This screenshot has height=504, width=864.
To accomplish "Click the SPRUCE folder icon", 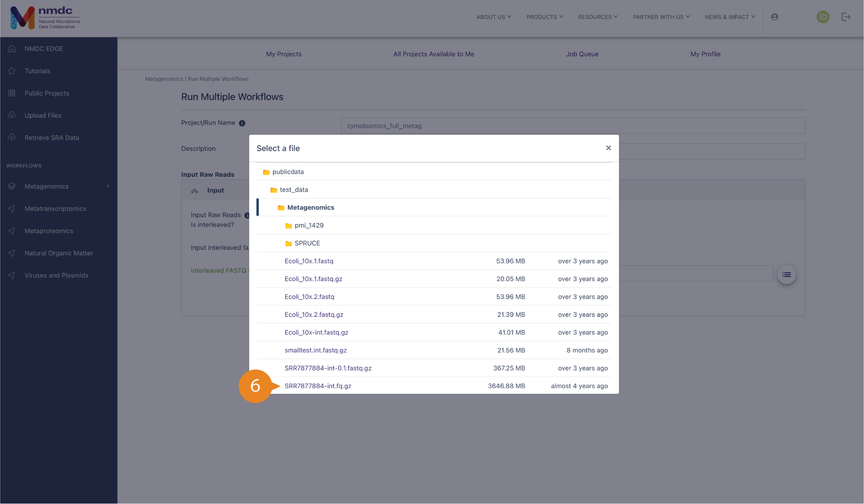I will [288, 243].
